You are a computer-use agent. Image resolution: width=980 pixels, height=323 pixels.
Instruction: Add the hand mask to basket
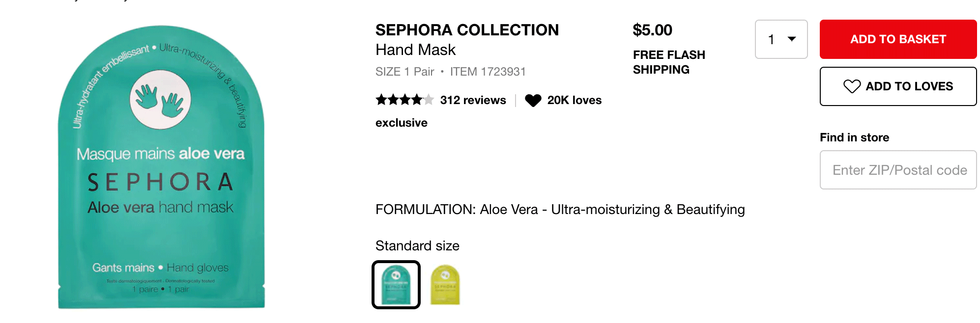[898, 39]
